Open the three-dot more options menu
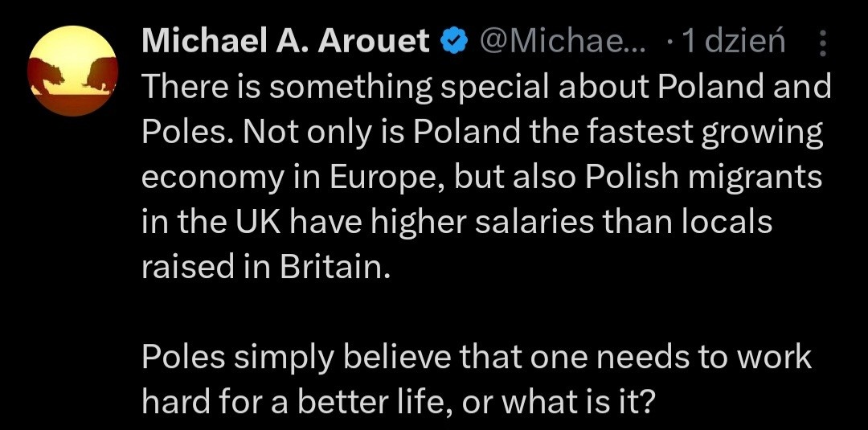868x430 pixels. point(822,44)
